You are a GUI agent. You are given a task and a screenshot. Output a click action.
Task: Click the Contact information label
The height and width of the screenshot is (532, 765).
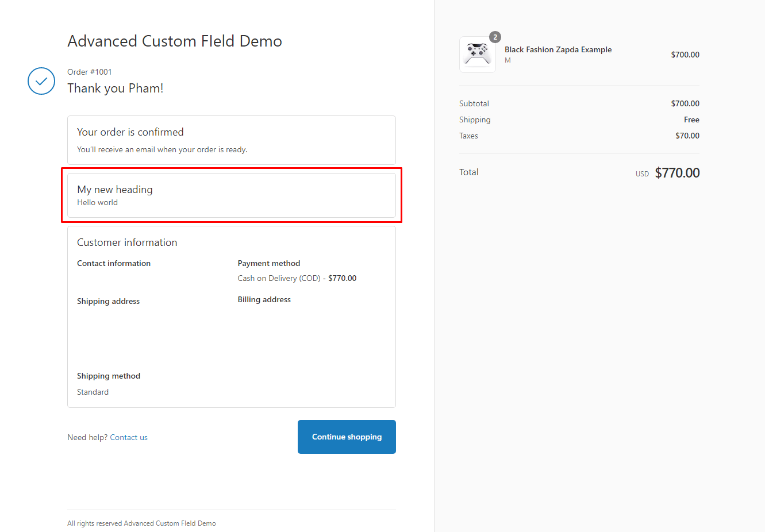click(x=114, y=263)
